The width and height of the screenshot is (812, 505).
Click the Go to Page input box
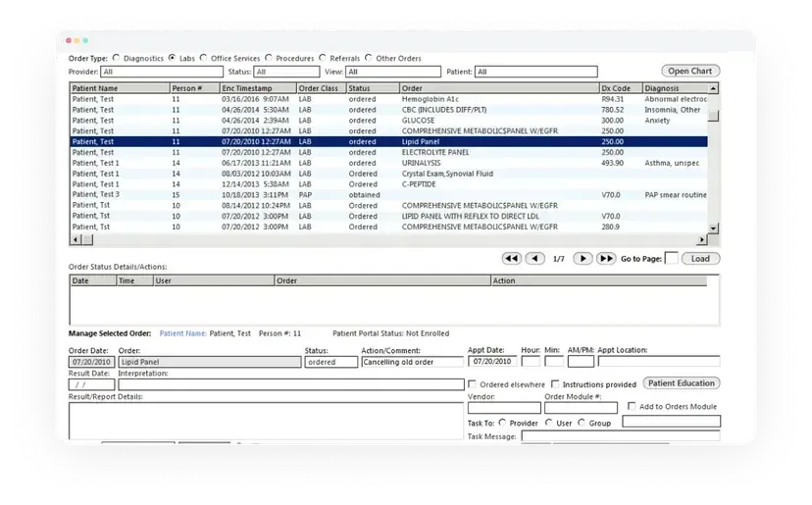coord(671,258)
